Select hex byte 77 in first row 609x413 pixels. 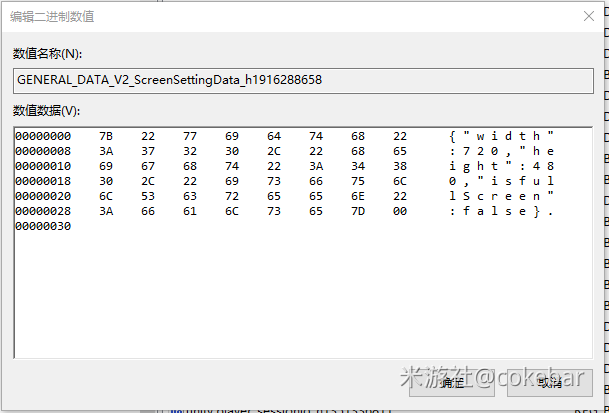(x=190, y=136)
